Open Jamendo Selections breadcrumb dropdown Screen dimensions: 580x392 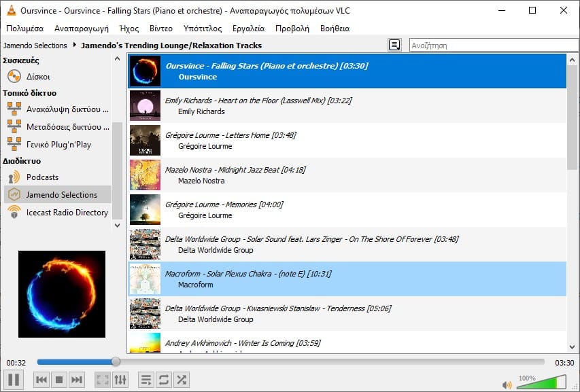click(35, 45)
